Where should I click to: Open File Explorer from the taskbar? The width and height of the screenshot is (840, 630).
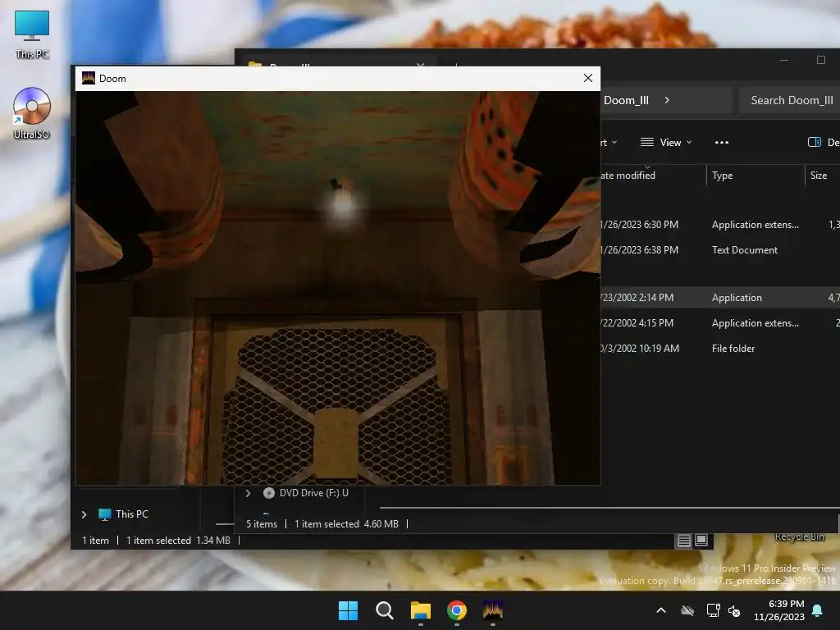pos(421,610)
